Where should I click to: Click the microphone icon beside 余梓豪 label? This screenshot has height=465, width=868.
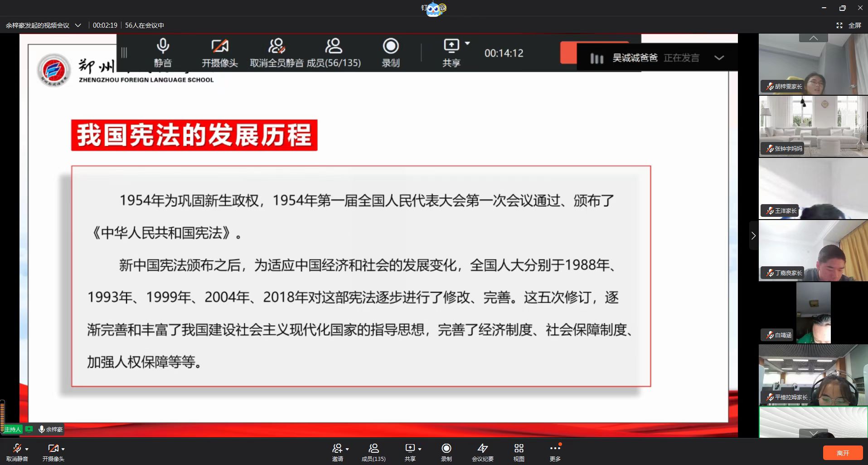[42, 429]
